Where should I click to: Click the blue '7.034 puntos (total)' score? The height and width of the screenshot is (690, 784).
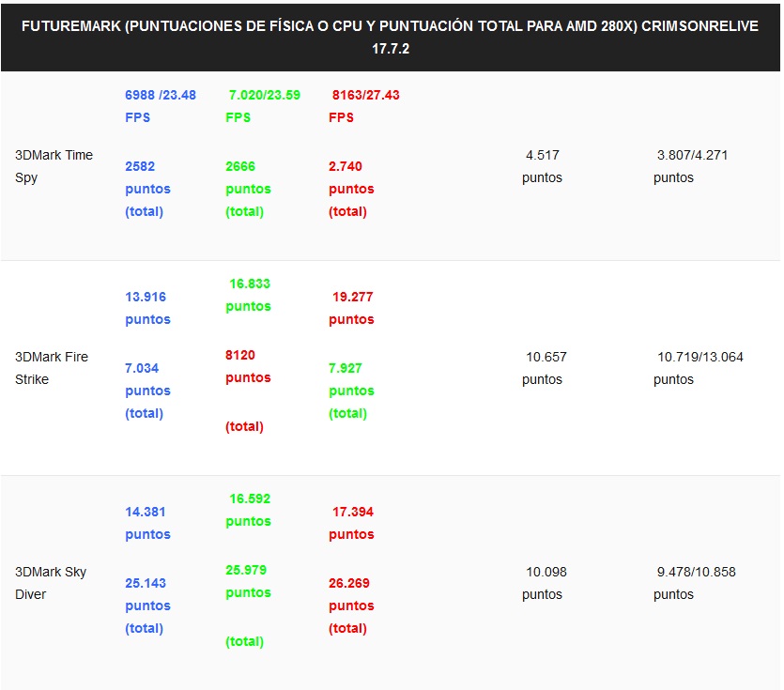point(148,391)
